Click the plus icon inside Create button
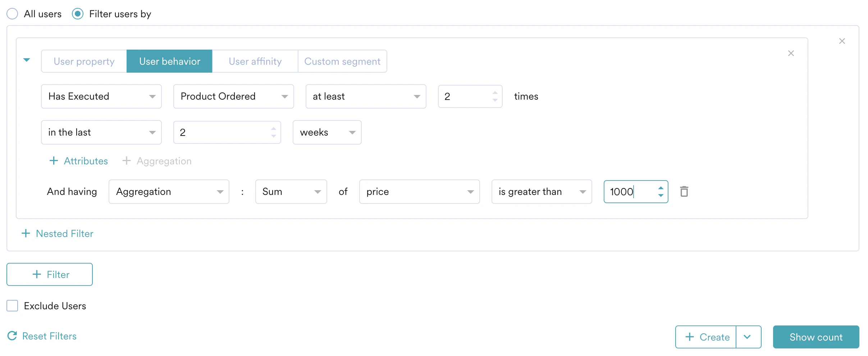 coord(690,337)
